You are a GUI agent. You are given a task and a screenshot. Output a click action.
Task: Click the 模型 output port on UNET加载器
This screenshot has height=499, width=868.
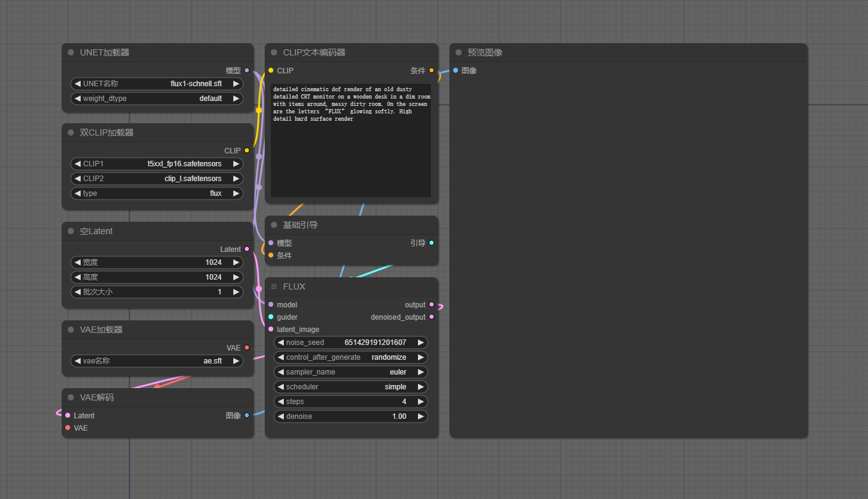(247, 70)
